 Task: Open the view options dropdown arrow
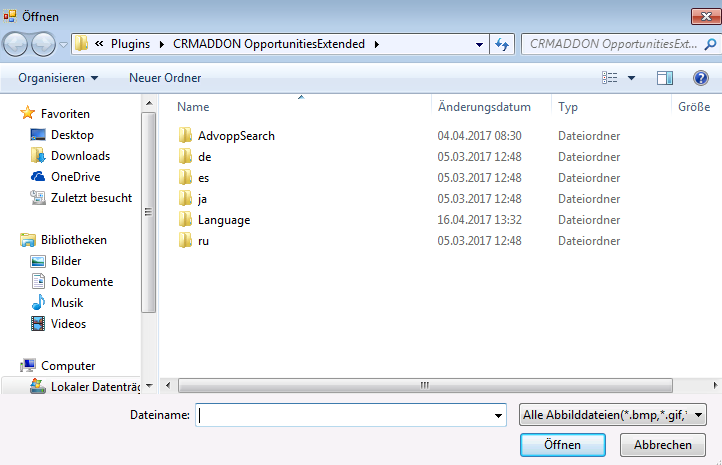(631, 78)
